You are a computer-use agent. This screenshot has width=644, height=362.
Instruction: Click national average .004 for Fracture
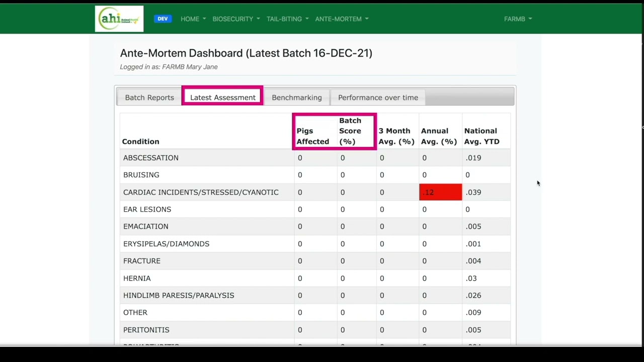point(473,261)
